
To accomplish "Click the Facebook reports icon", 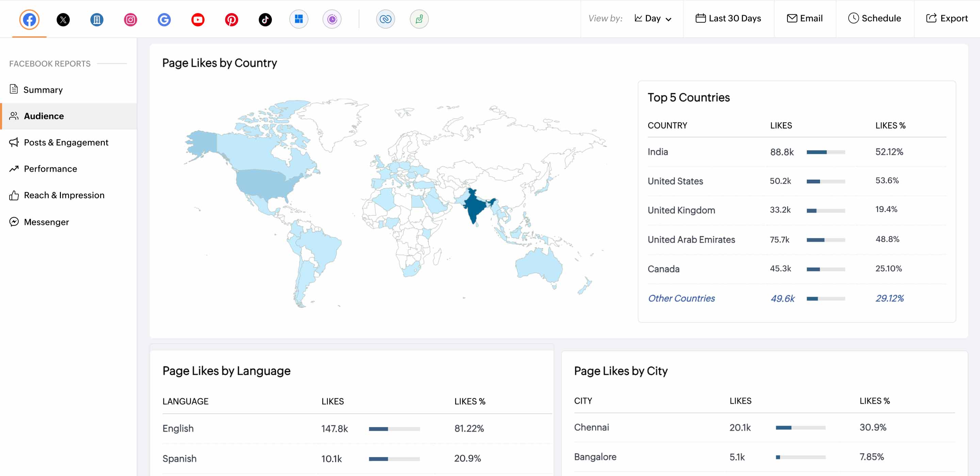I will (29, 19).
